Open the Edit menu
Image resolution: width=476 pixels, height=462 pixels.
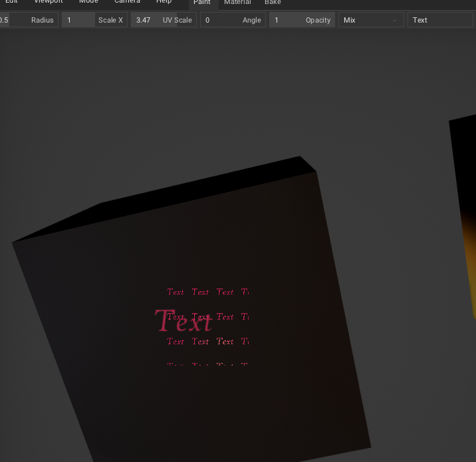click(11, 2)
